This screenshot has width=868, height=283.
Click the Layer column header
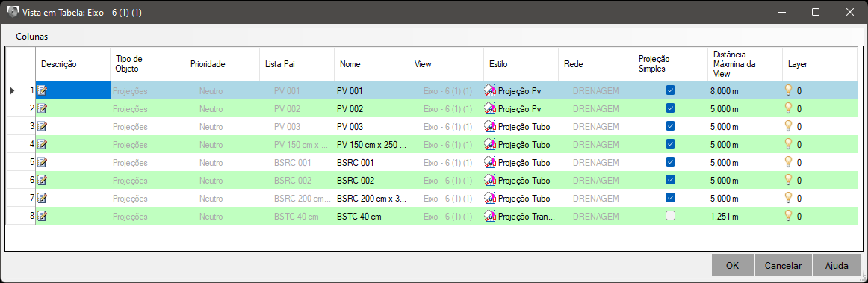[x=820, y=64]
